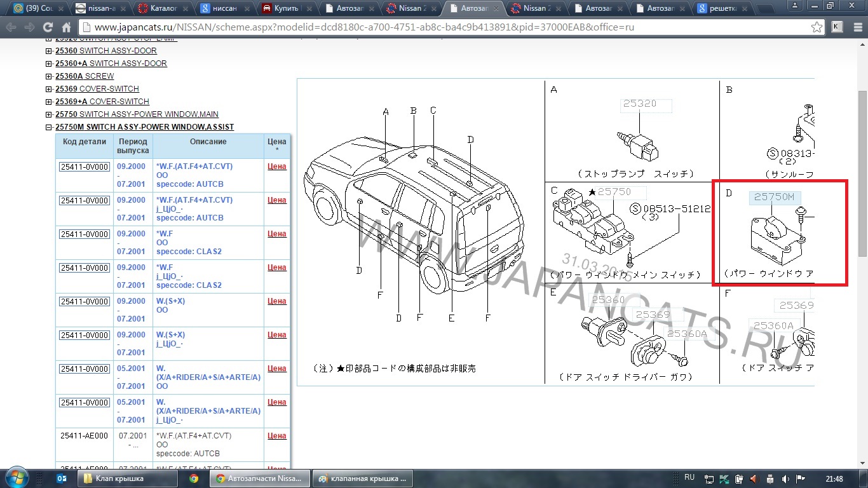The width and height of the screenshot is (868, 488).
Task: Switch to the nissan-a tab
Action: click(98, 8)
